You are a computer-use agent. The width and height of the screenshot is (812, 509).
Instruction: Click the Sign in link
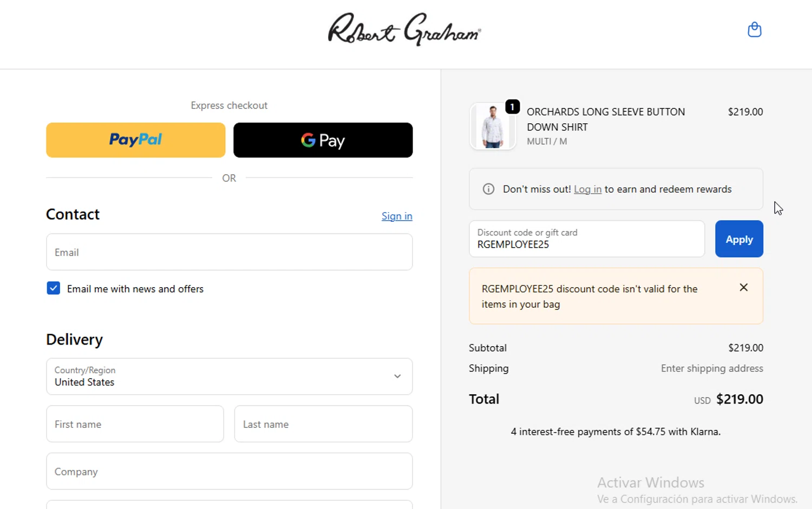(x=396, y=216)
